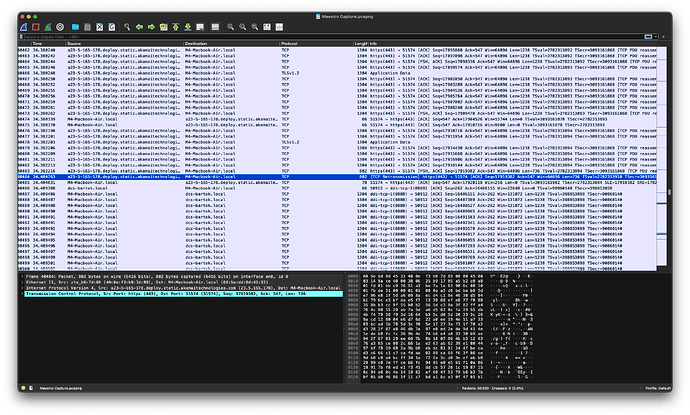690x415 pixels.
Task: Sort packets by the Source column header
Action: click(x=125, y=44)
